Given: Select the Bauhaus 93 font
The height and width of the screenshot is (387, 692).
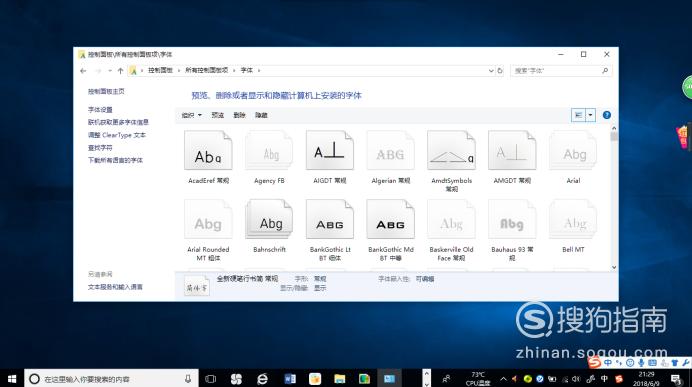Looking at the screenshot, I should click(x=512, y=230).
